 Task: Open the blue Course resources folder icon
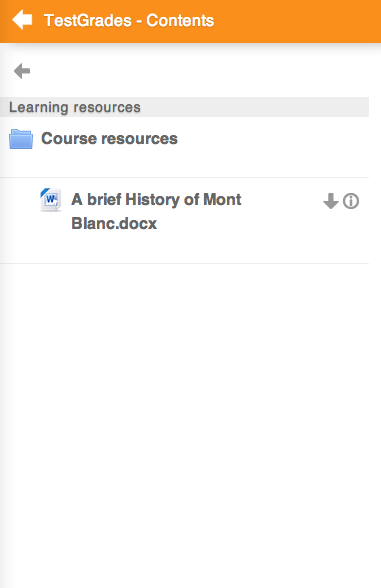pos(21,139)
